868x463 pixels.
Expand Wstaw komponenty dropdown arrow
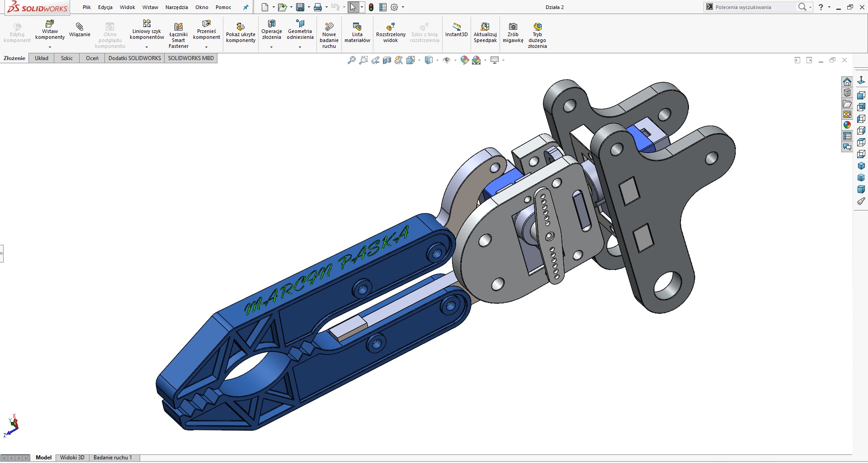click(x=50, y=47)
